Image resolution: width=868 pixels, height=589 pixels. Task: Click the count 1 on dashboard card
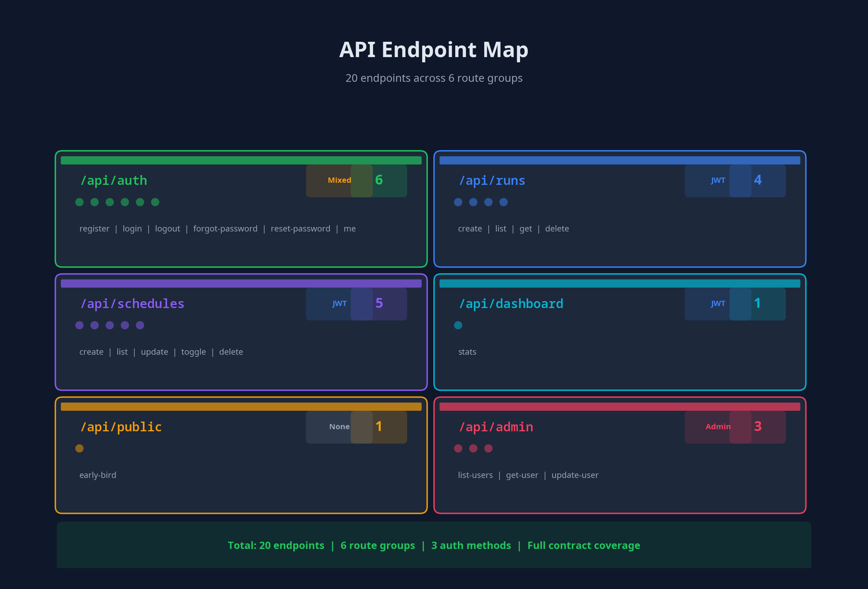coord(758,304)
